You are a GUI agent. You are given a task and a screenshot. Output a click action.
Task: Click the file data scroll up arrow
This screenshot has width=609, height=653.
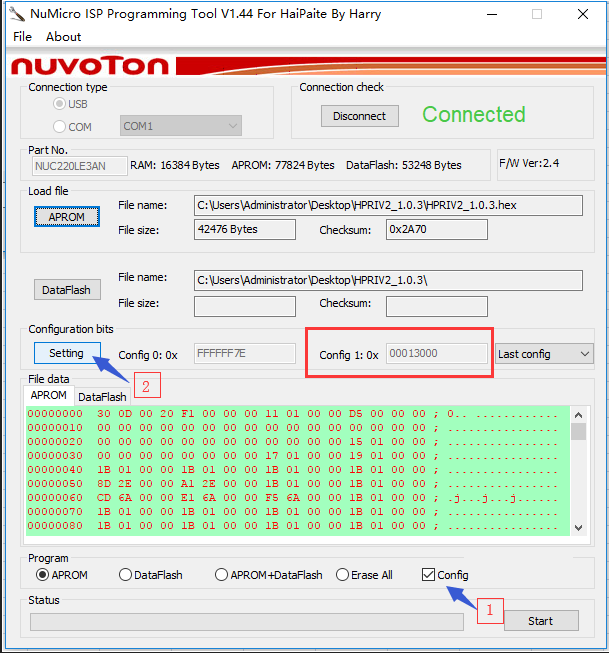[x=578, y=415]
